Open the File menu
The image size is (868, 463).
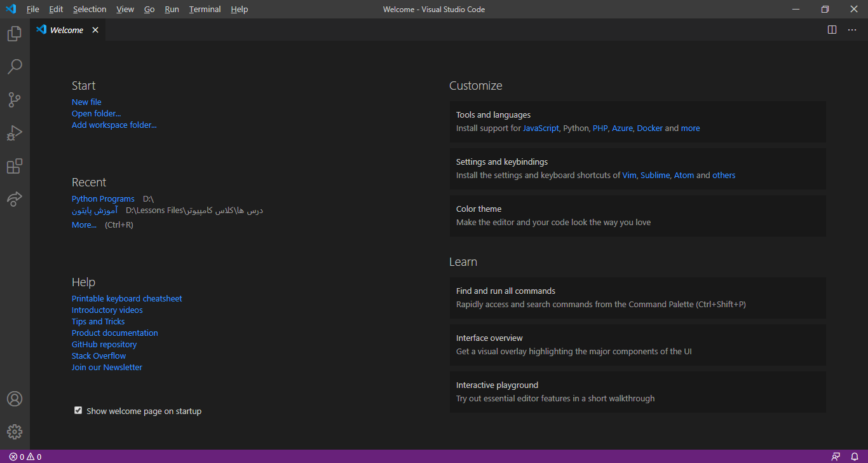click(x=33, y=9)
